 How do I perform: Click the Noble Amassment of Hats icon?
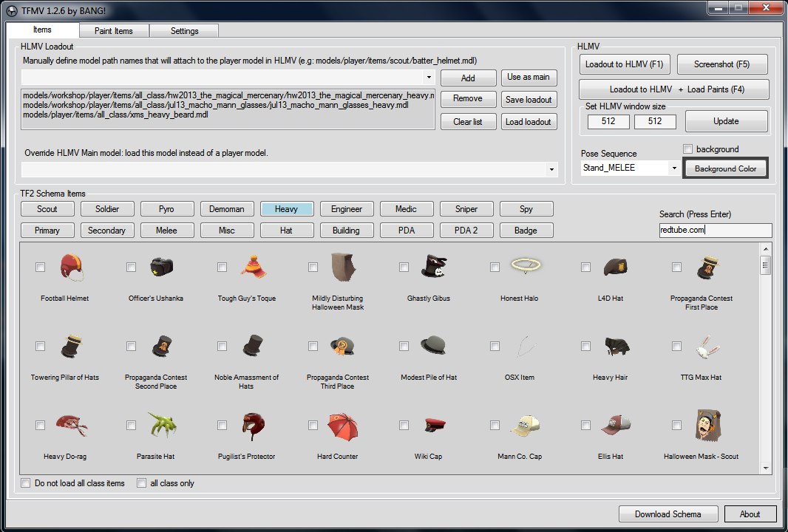click(x=253, y=346)
